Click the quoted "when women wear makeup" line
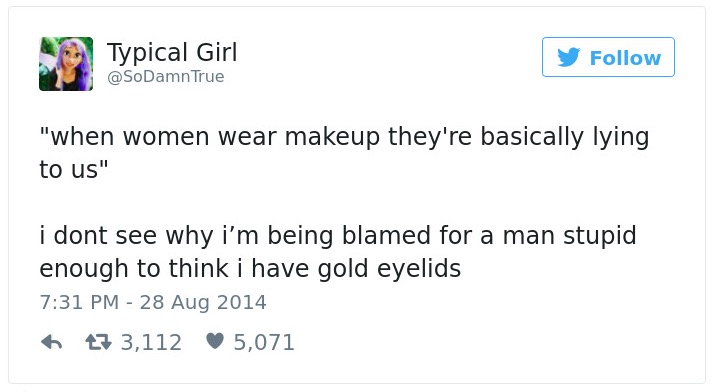This screenshot has height=392, width=713. point(344,136)
